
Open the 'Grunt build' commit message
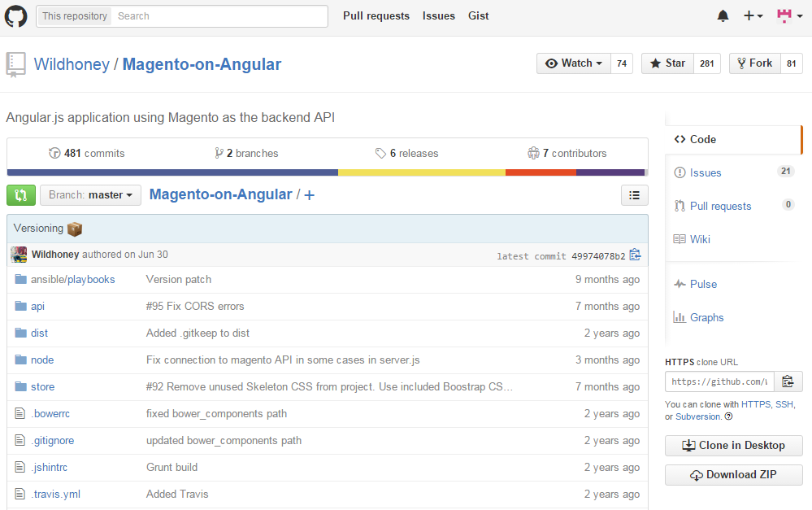pyautogui.click(x=172, y=468)
